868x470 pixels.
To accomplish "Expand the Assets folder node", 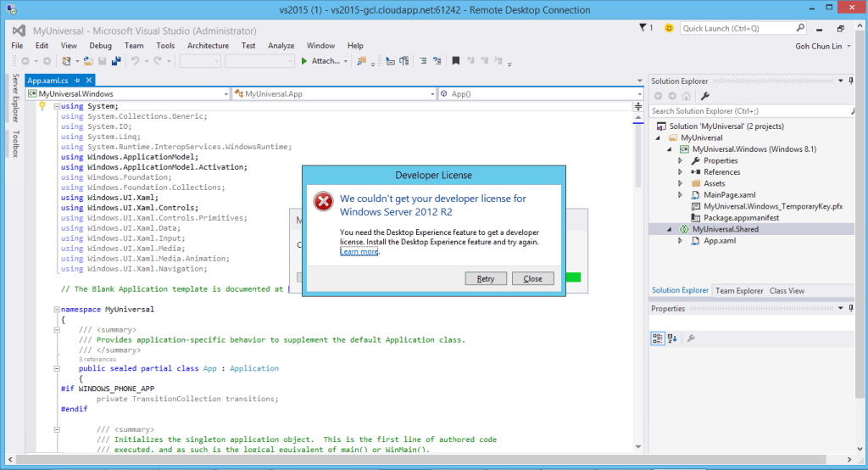I will (x=681, y=183).
